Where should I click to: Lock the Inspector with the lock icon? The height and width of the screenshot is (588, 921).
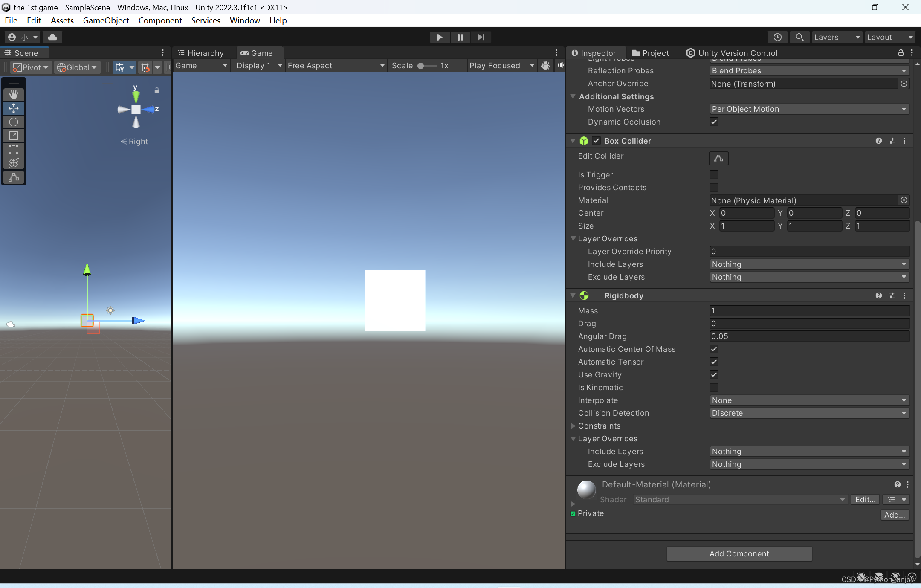coord(901,53)
